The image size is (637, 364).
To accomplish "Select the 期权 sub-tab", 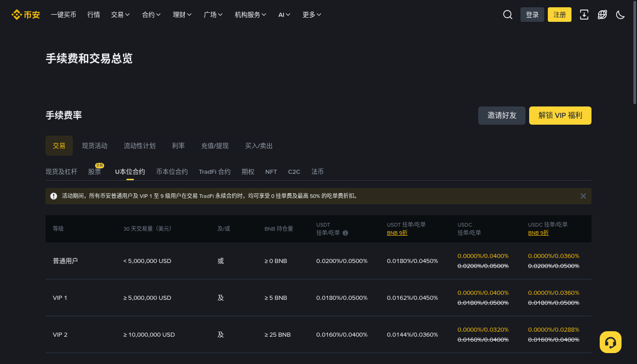I will pos(248,172).
